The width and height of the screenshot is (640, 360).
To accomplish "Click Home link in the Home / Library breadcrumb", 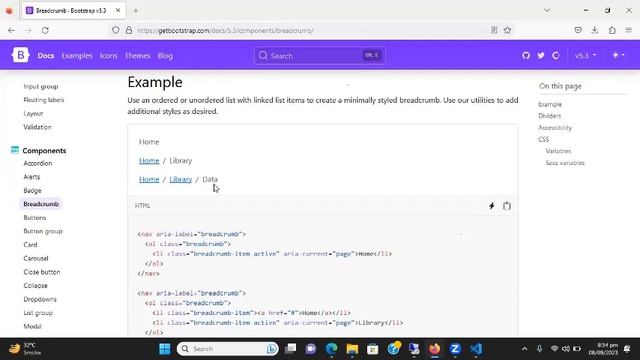I will (x=149, y=161).
